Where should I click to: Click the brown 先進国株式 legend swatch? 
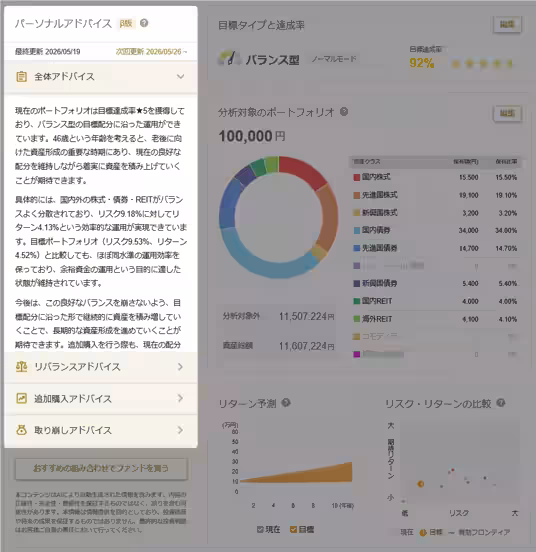(x=357, y=195)
